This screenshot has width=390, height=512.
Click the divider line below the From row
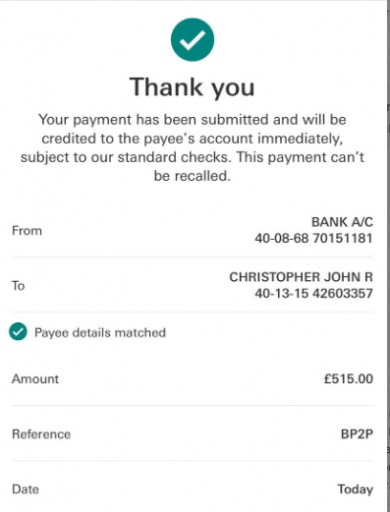click(x=193, y=257)
